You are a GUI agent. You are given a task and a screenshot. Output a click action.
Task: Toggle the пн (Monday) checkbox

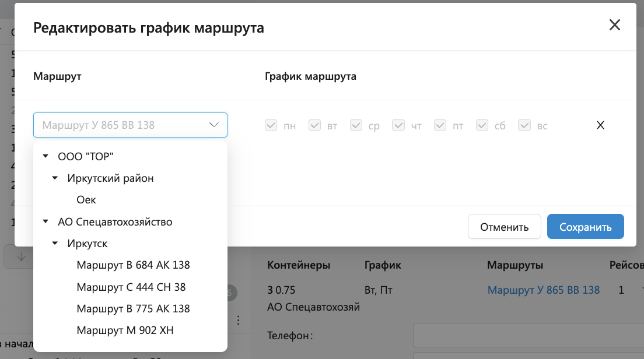pos(271,125)
